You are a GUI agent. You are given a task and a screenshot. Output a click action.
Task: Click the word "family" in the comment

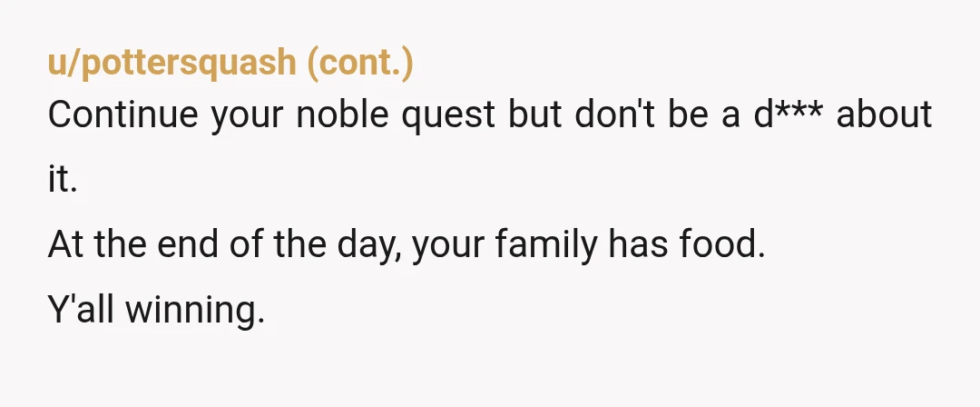pyautogui.click(x=545, y=246)
